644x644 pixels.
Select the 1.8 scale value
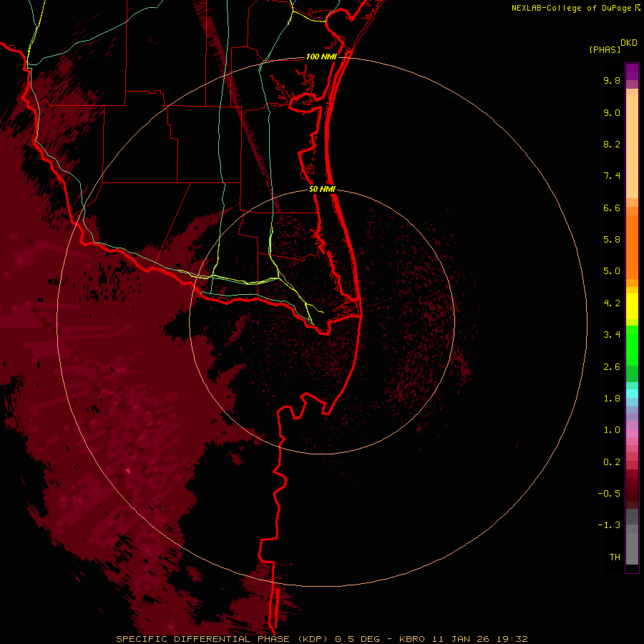point(612,399)
